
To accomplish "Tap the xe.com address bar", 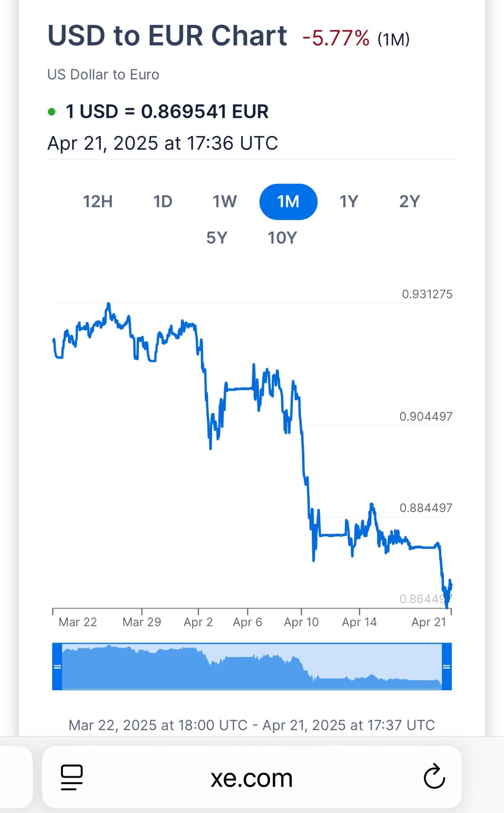I will (x=251, y=778).
